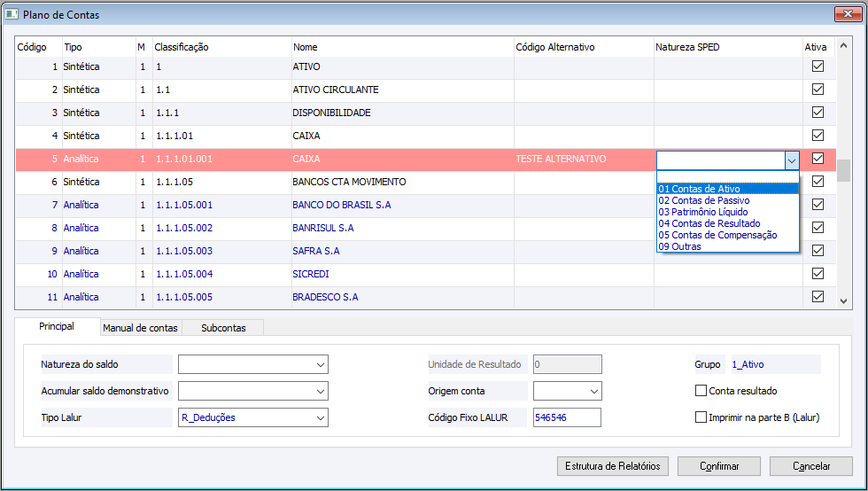Select 09 Outras option

pos(728,246)
